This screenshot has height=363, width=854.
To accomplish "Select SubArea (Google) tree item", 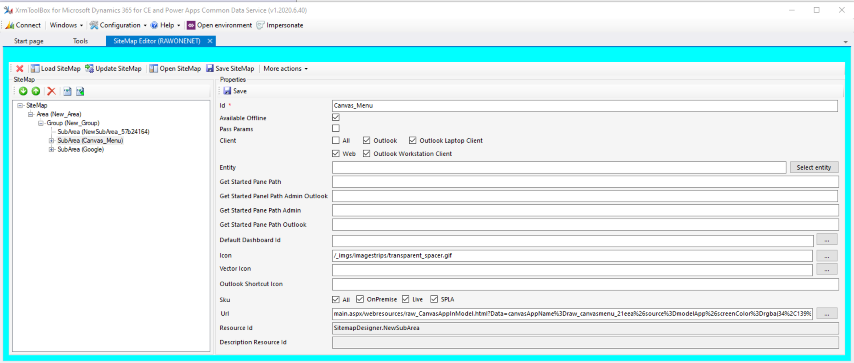I will tap(80, 150).
